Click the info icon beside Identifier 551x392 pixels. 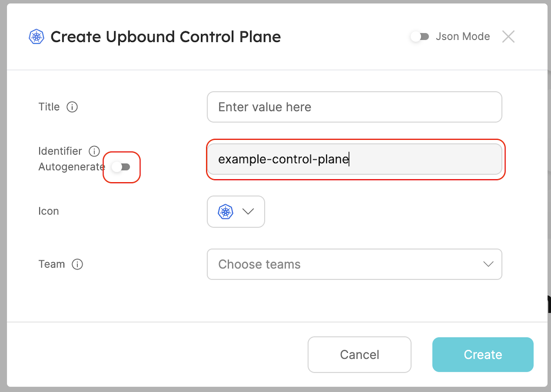tap(94, 151)
